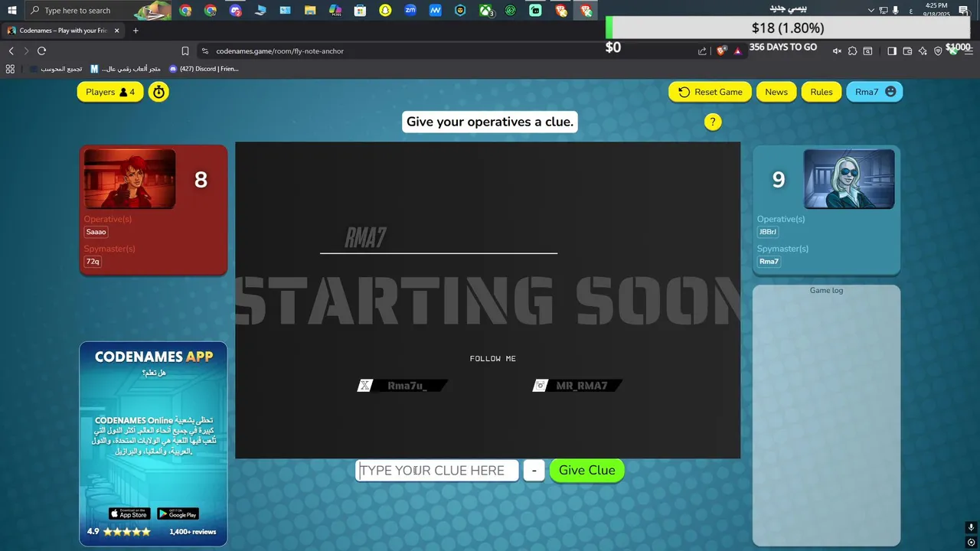The image size is (980, 551).
Task: Open Snapchat from the taskbar
Action: [385, 11]
